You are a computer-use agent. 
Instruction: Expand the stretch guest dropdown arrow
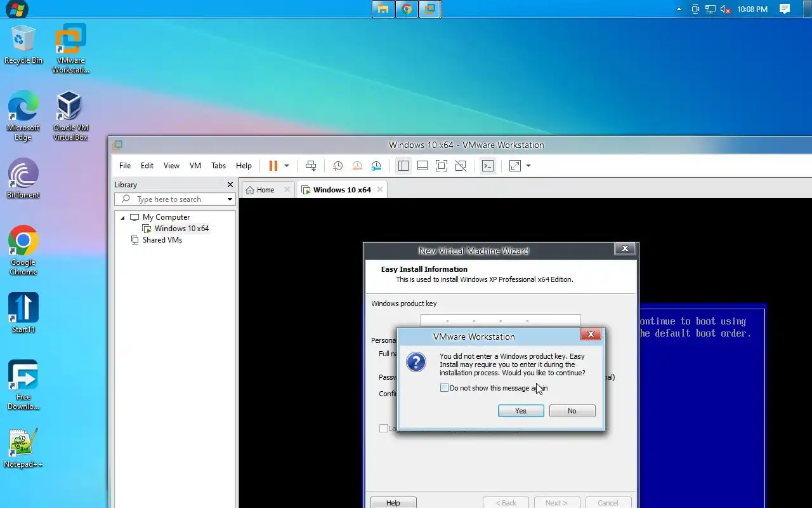[528, 166]
